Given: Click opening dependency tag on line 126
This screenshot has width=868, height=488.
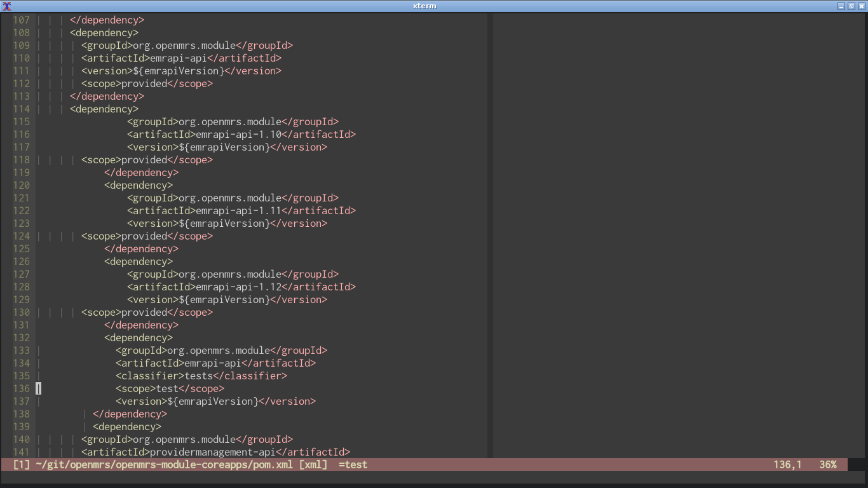Looking at the screenshot, I should [x=139, y=261].
